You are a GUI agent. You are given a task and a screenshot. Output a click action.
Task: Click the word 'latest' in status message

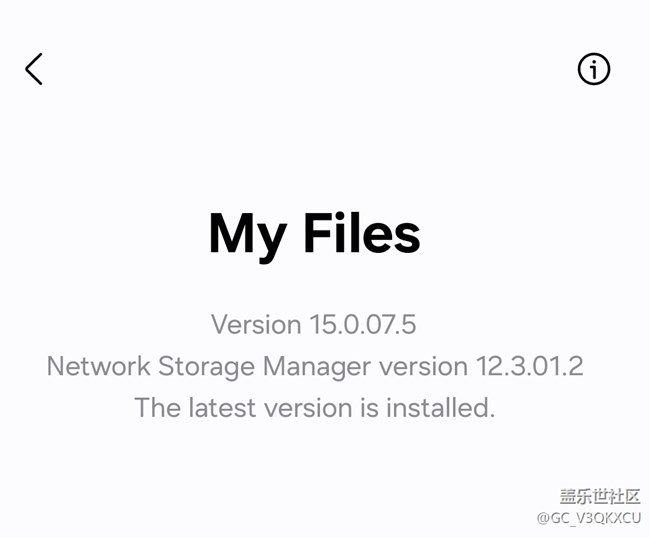click(222, 407)
